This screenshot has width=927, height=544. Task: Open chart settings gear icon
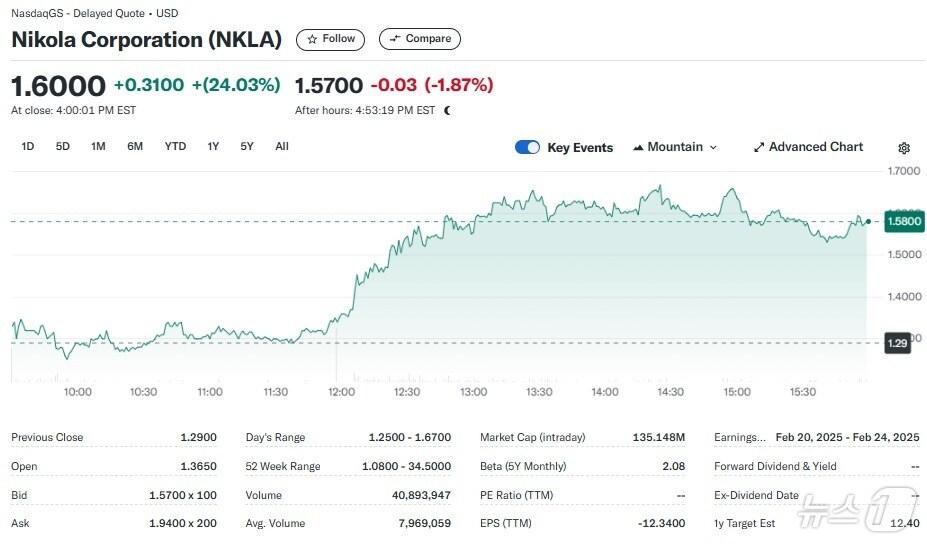(904, 148)
